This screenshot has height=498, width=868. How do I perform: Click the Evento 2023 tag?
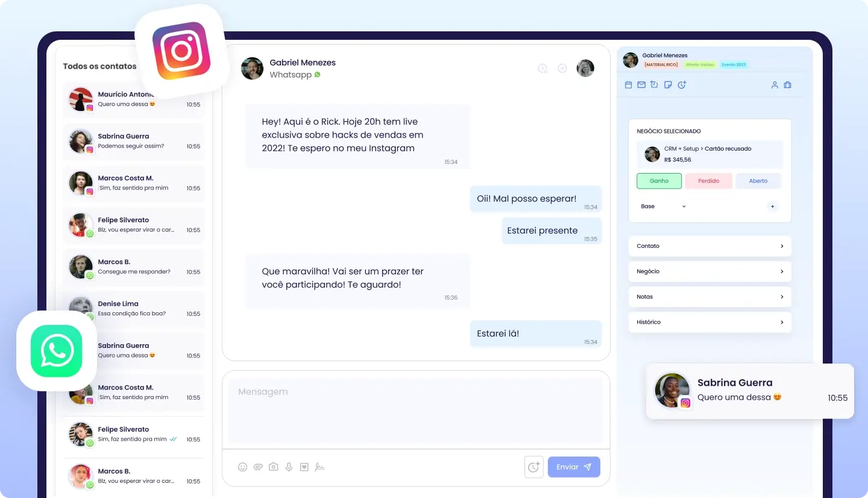coord(734,65)
